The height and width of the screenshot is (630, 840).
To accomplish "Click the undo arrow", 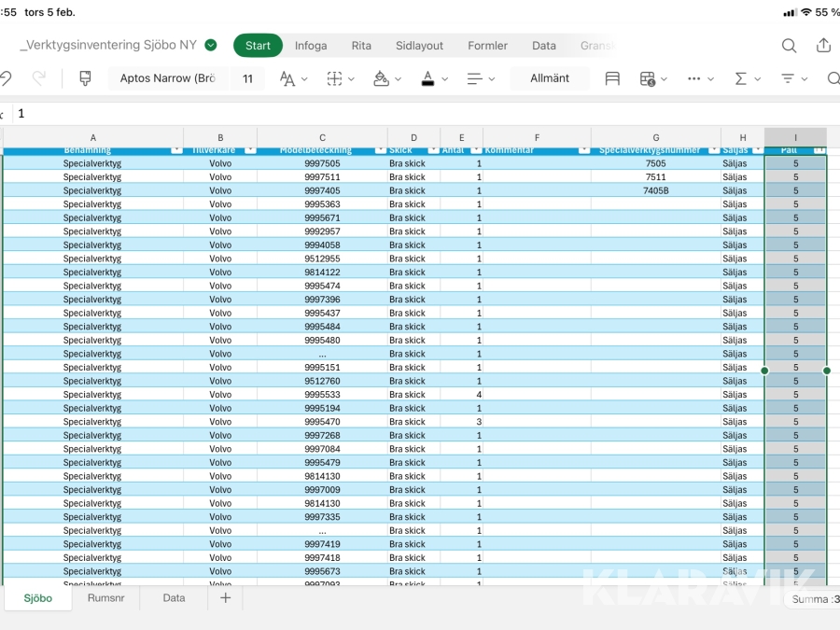I will (x=6, y=79).
